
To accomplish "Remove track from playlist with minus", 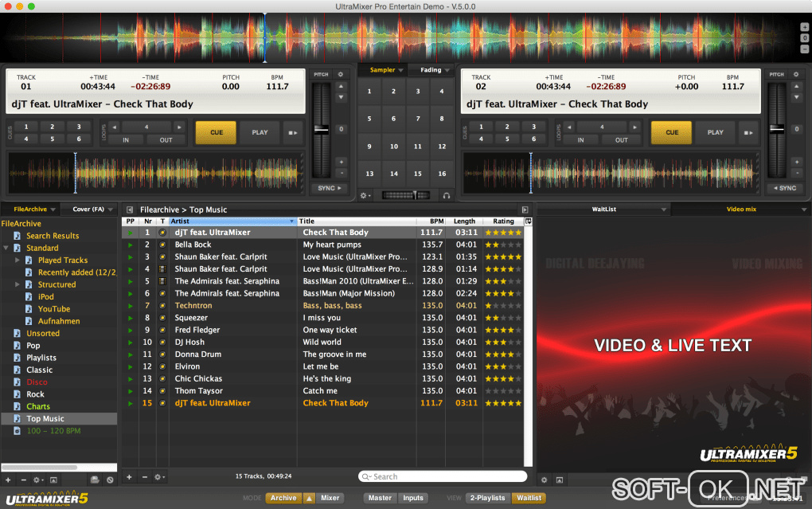I will click(144, 477).
